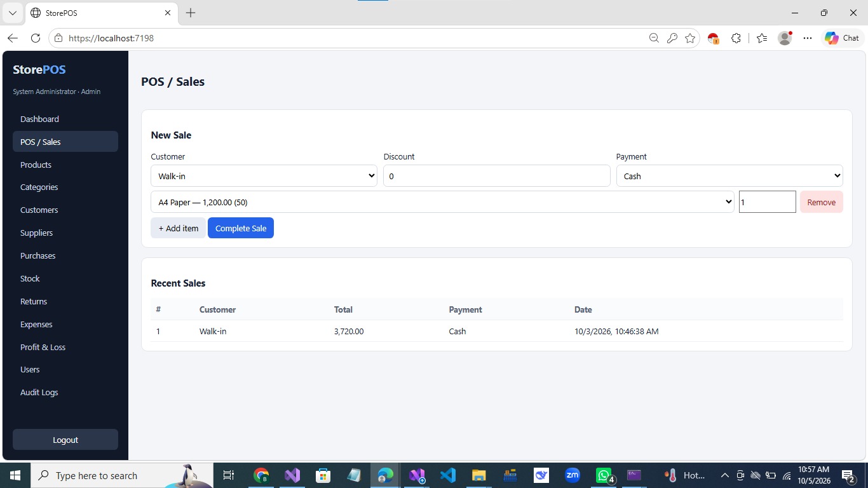Open Zoom from the taskbar
The height and width of the screenshot is (488, 868).
(572, 475)
